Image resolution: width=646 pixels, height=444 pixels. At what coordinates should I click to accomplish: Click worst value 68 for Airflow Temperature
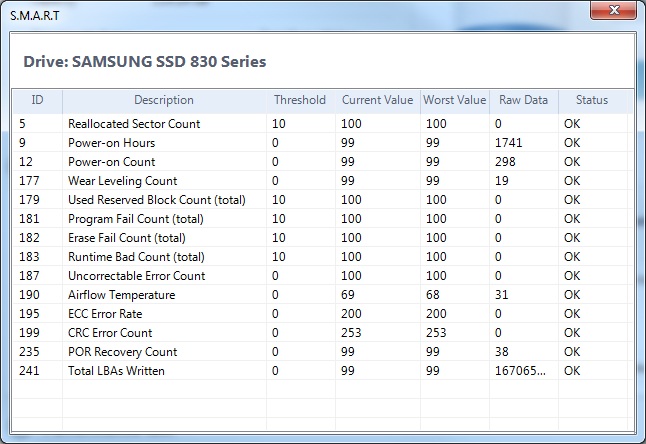click(433, 294)
